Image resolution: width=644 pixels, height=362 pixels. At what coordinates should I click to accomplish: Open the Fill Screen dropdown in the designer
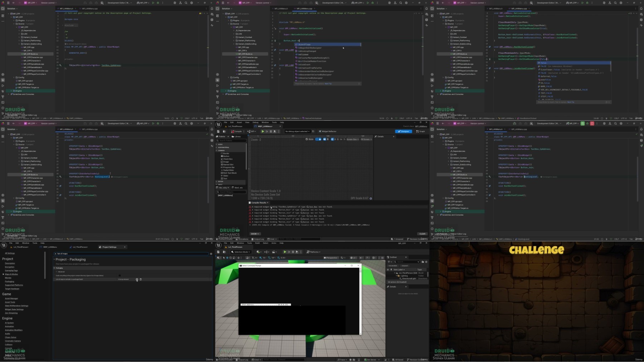pos(366,139)
